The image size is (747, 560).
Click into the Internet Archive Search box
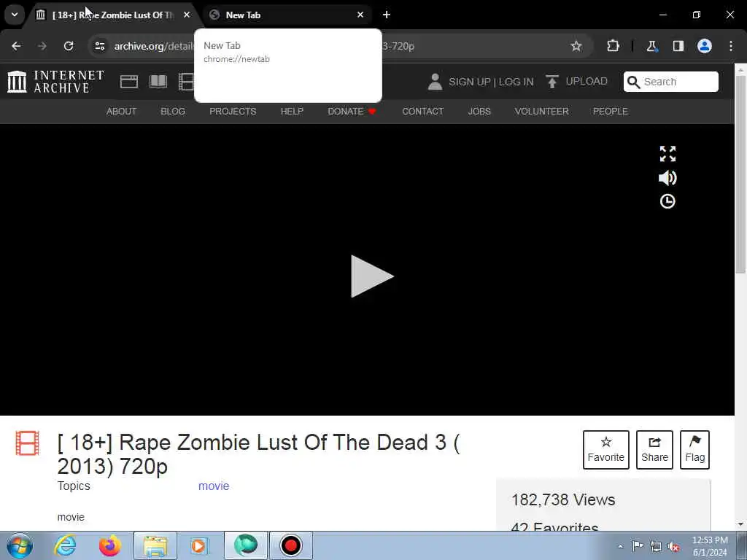[671, 82]
